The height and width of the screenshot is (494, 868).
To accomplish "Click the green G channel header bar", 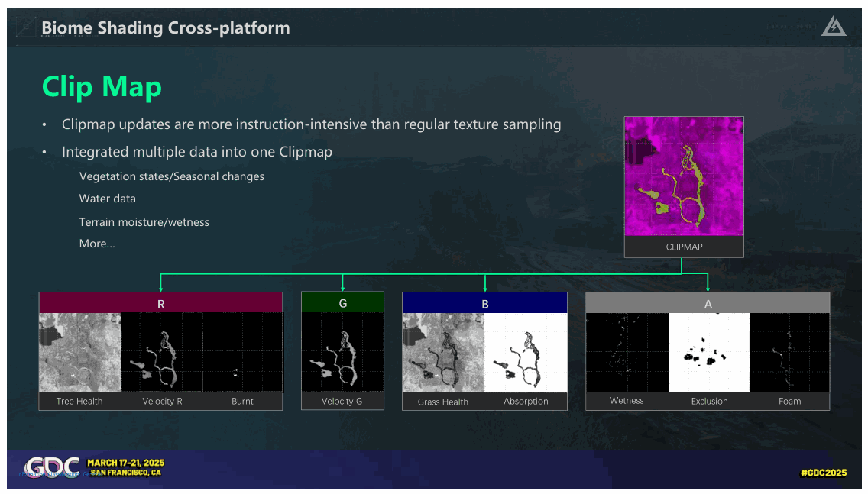I will [342, 302].
